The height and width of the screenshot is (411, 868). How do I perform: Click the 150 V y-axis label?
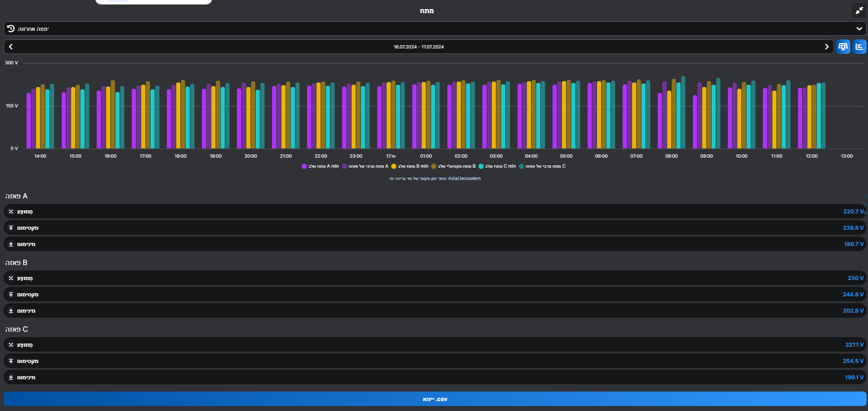[x=11, y=106]
